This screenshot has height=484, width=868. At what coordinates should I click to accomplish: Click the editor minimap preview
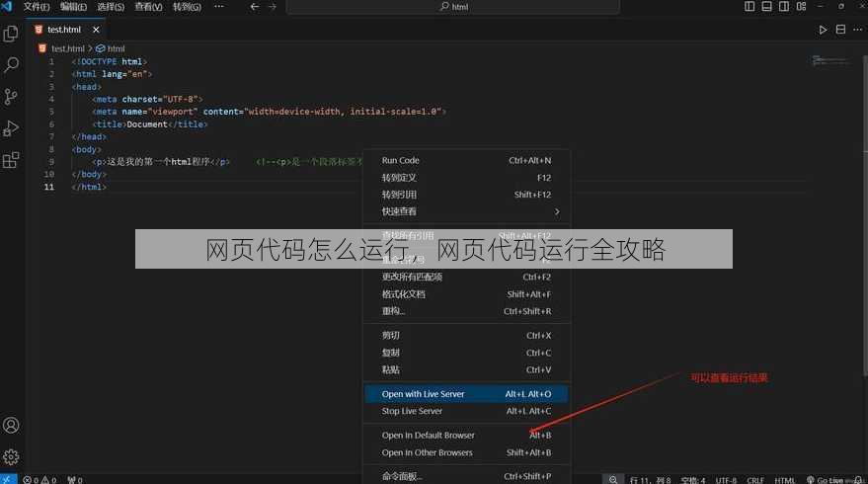click(830, 60)
